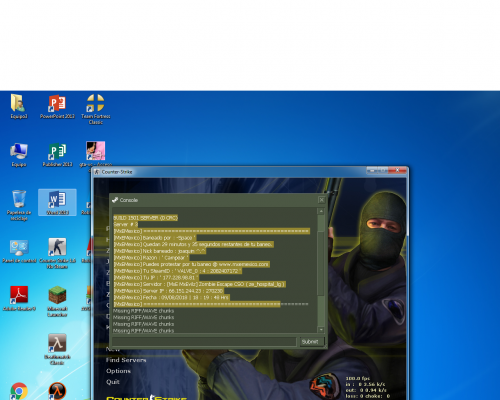Click the 'Server IP' console line
The image size is (500, 400).
point(169,291)
